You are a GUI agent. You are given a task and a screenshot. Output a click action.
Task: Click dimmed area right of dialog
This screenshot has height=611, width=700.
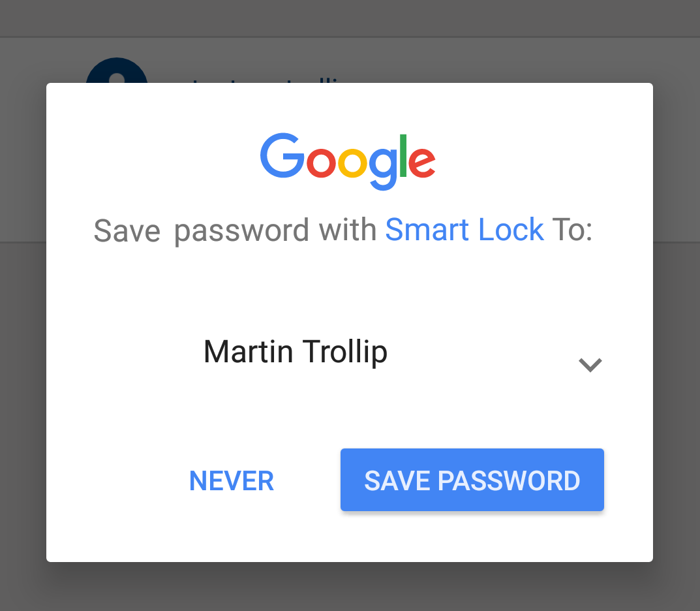click(677, 322)
